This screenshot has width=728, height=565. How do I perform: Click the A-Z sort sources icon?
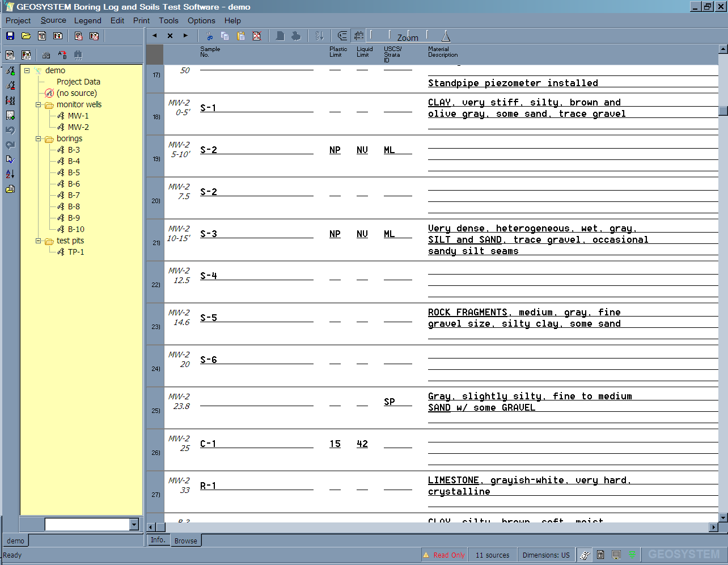coord(10,174)
